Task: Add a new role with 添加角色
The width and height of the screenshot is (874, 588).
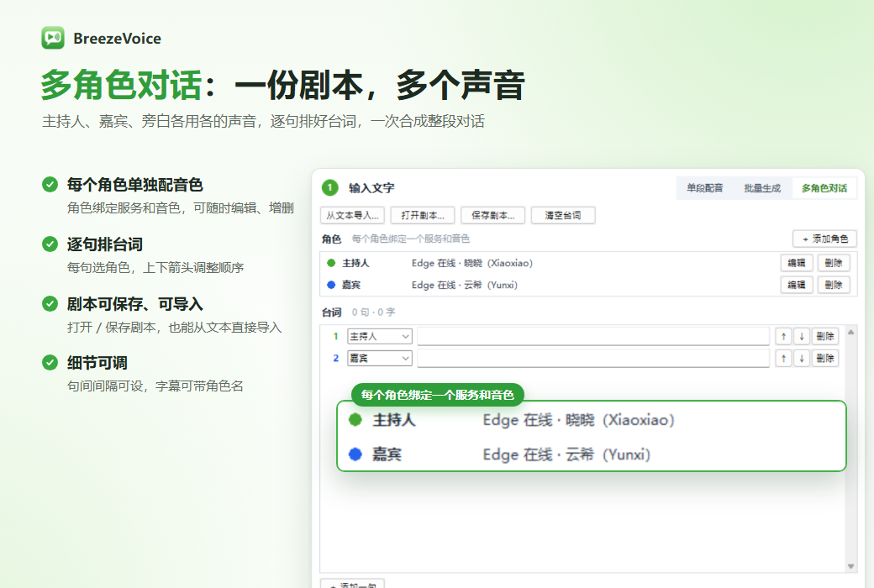Action: 824,239
